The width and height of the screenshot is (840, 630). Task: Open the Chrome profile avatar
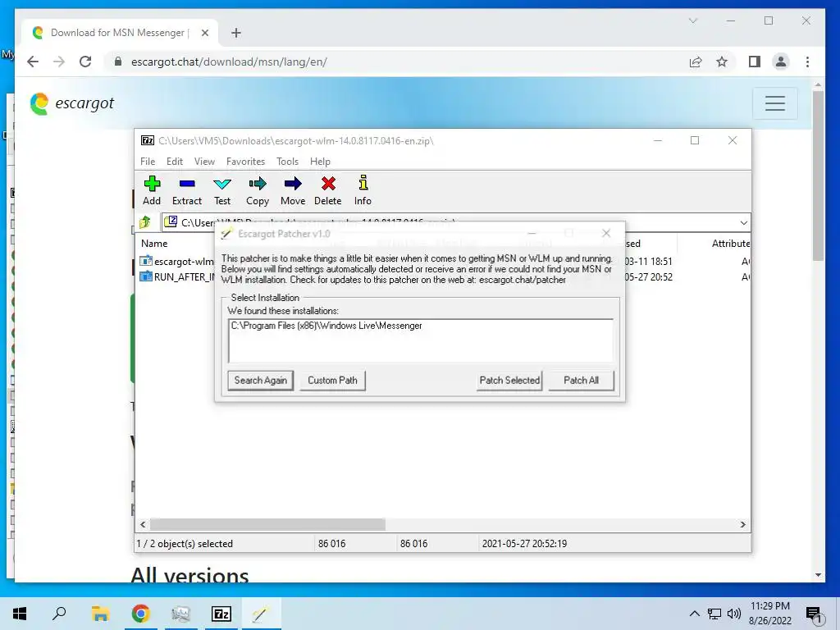781,62
